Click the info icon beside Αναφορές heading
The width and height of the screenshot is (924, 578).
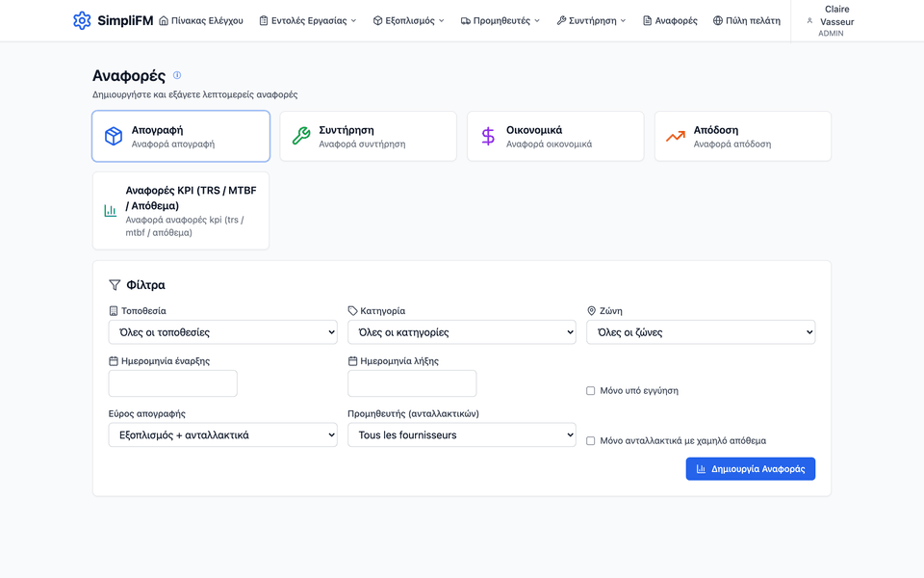177,75
